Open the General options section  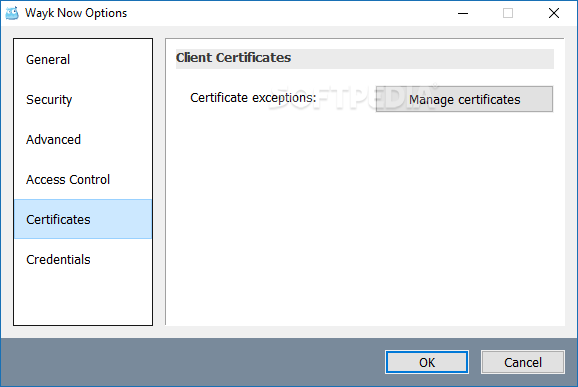[x=83, y=59]
